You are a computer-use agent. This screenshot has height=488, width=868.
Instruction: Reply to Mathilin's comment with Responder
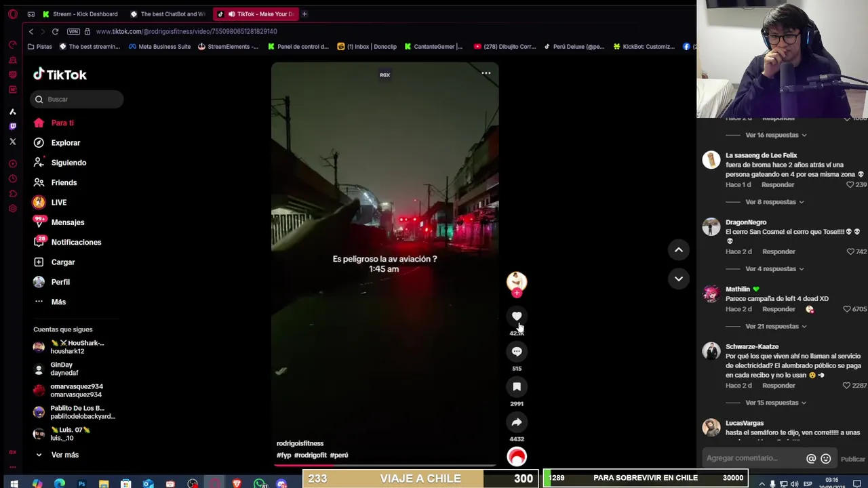(778, 309)
